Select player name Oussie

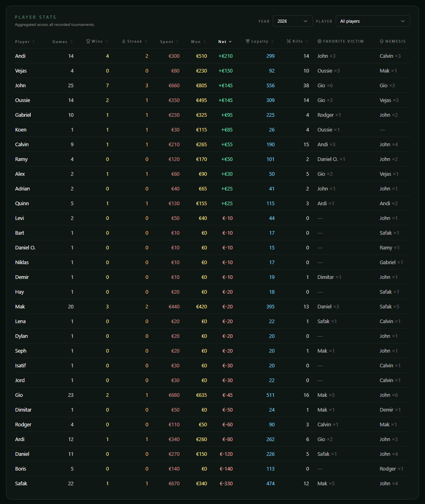[22, 100]
